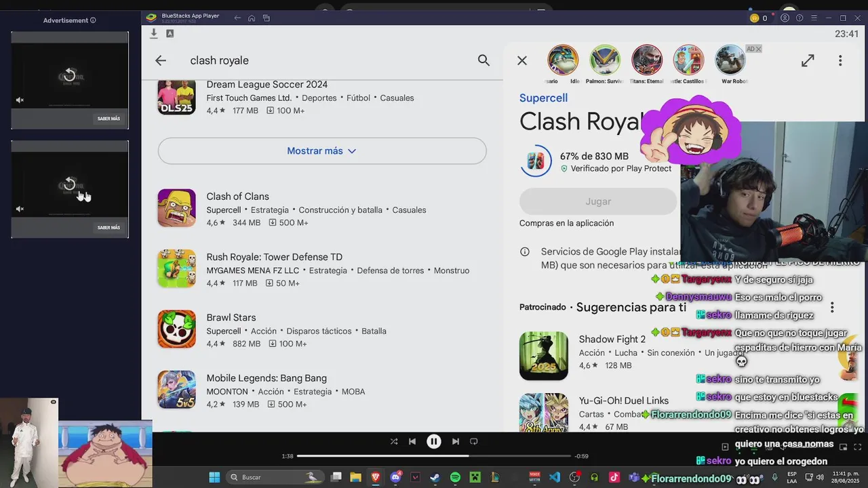Open BlueStacks account profile icon
Viewport: 868px width, 488px height.
[x=785, y=18]
